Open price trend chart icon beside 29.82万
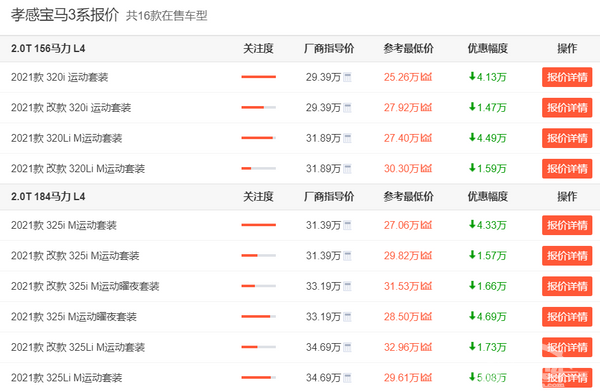This screenshot has height=392, width=600. (426, 255)
